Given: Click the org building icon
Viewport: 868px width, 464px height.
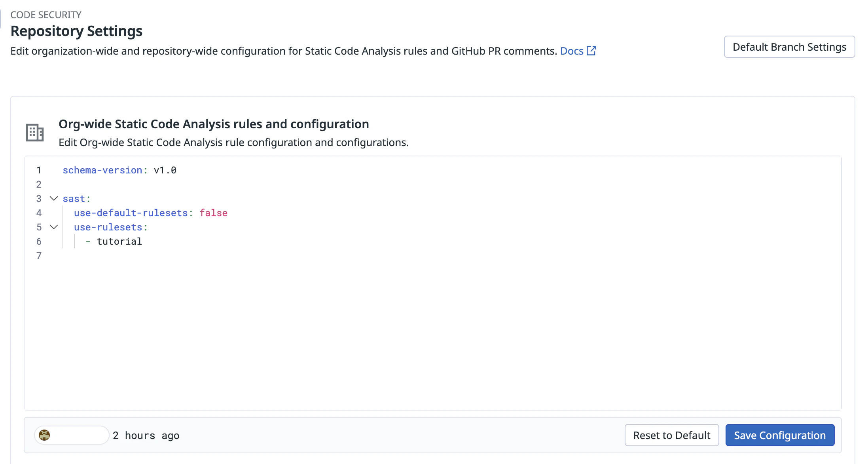Looking at the screenshot, I should point(35,133).
